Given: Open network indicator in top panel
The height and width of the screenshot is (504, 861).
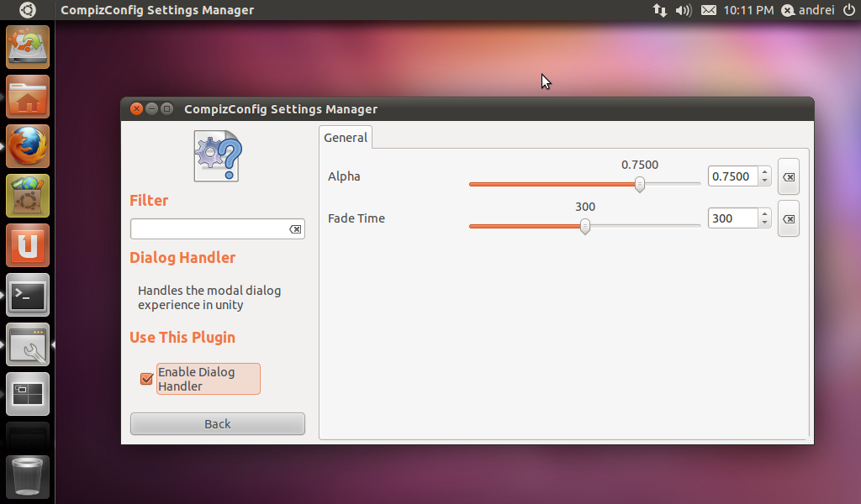Looking at the screenshot, I should pyautogui.click(x=659, y=10).
